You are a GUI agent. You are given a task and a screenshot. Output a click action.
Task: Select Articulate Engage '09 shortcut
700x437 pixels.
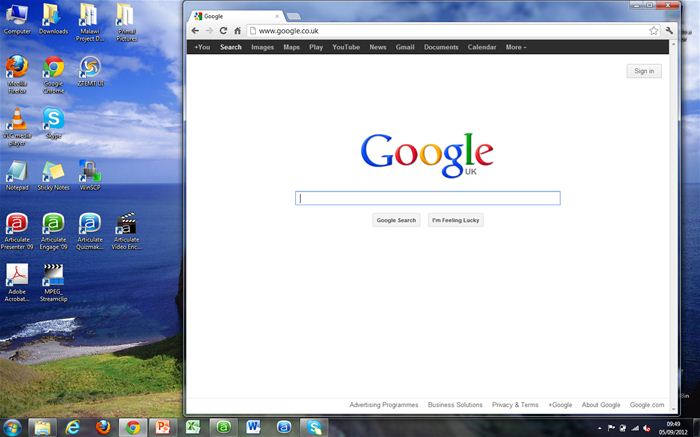(54, 231)
